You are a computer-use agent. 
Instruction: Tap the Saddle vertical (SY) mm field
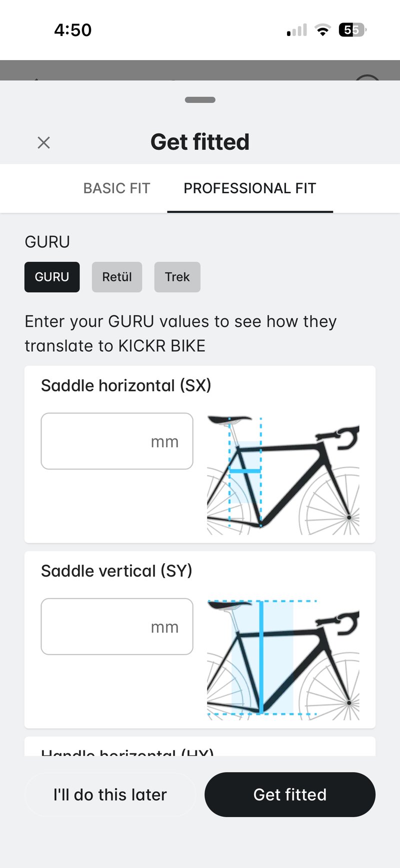tap(116, 626)
